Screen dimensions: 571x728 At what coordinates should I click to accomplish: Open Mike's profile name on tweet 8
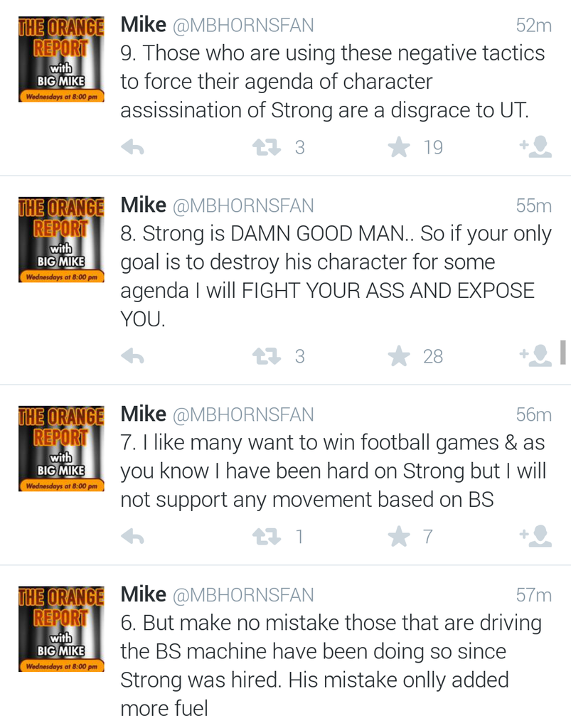tap(143, 205)
